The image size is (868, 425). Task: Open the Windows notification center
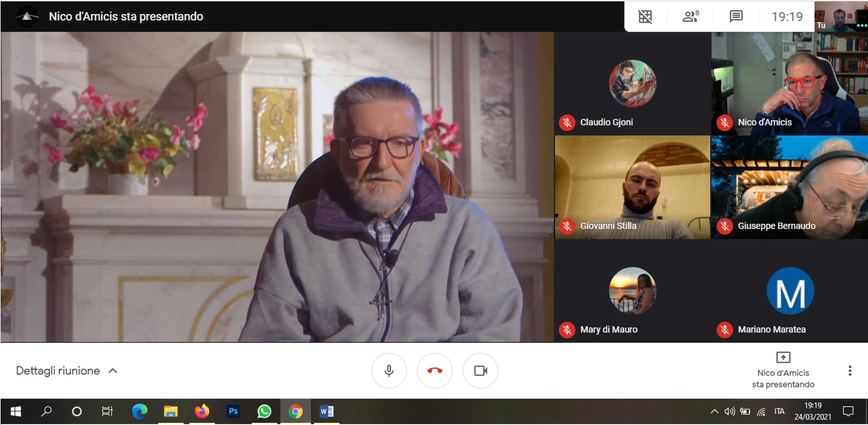[x=848, y=411]
